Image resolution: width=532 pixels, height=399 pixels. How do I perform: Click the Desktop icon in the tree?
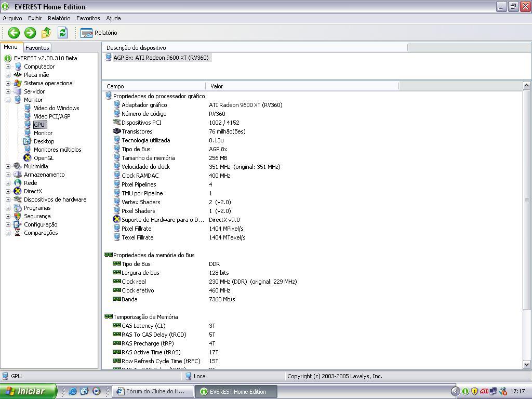[28, 141]
